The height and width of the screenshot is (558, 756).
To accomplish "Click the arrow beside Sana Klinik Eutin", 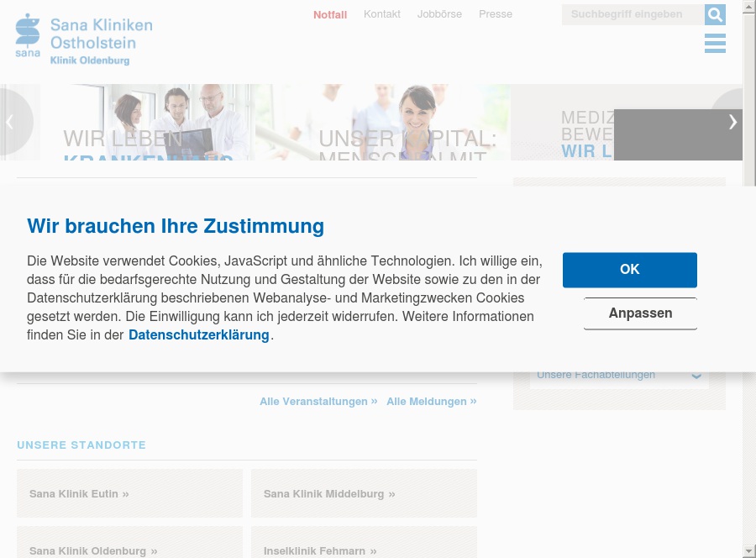I will pos(125,493).
